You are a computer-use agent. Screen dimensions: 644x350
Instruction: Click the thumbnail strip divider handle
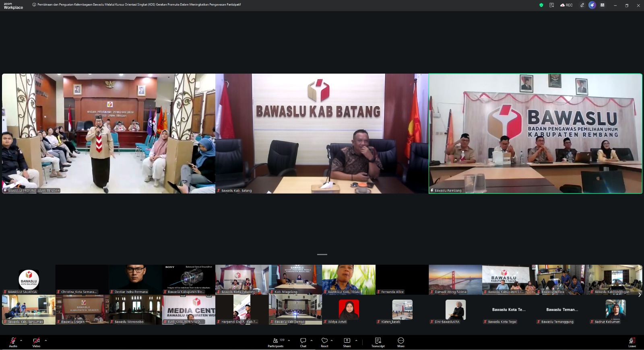point(322,255)
